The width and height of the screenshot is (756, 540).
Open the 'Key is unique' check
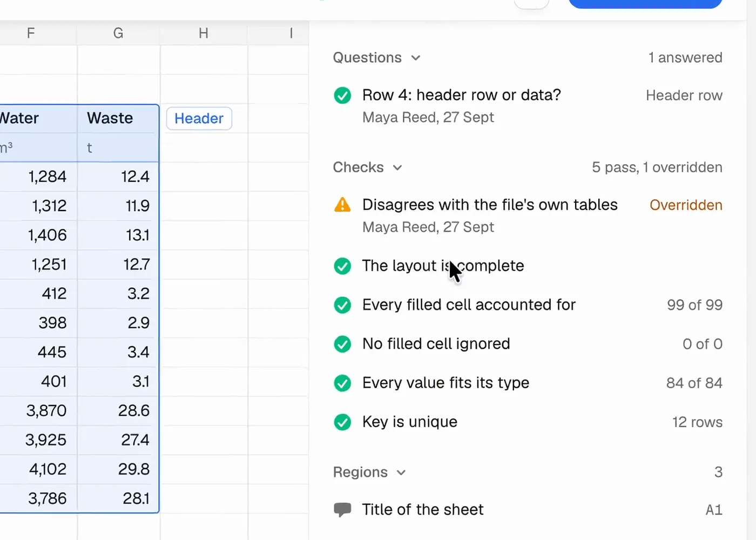click(409, 422)
